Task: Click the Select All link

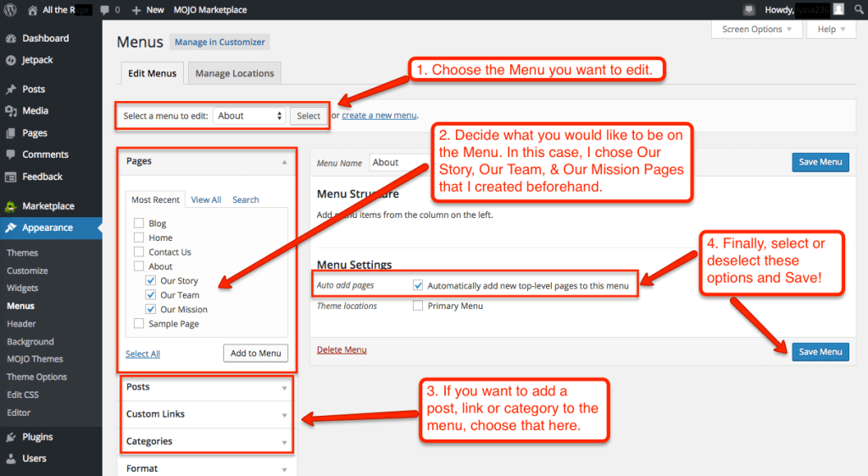Action: (142, 354)
